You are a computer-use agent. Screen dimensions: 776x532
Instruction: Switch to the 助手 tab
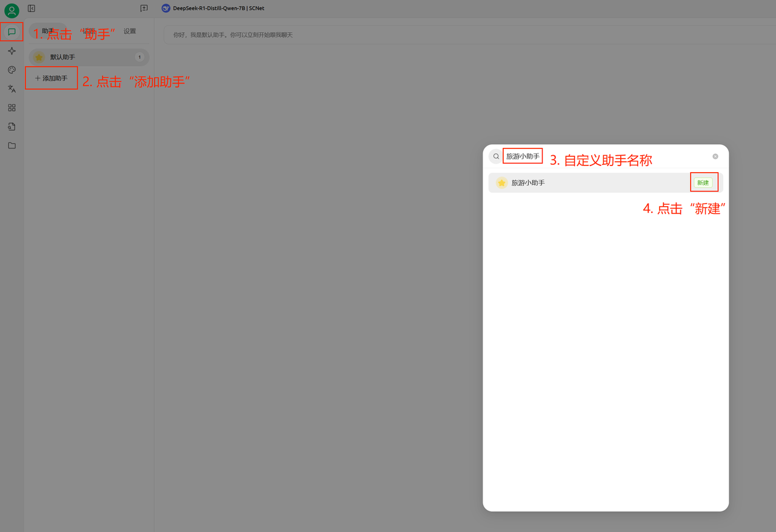click(48, 31)
